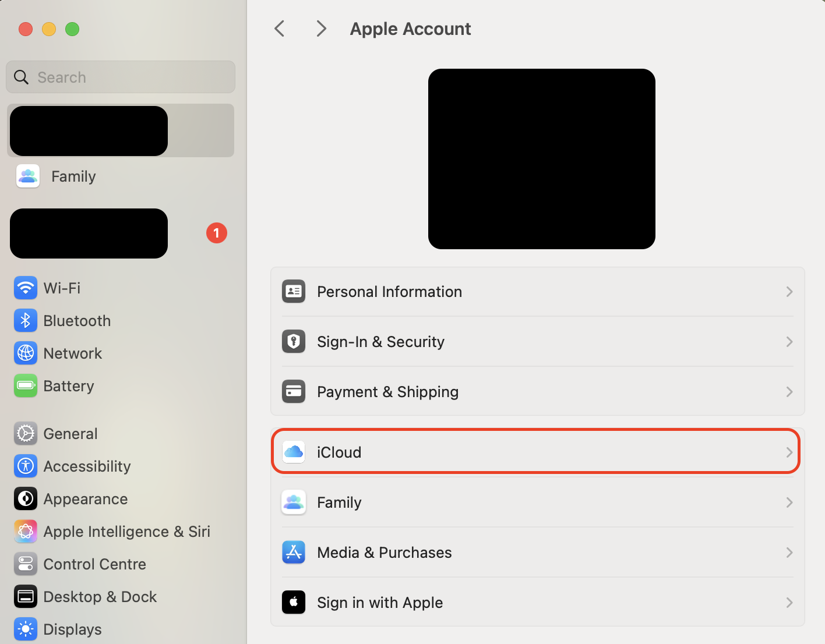Open Payment & Shipping via its chevron
825x644 pixels.
(789, 391)
